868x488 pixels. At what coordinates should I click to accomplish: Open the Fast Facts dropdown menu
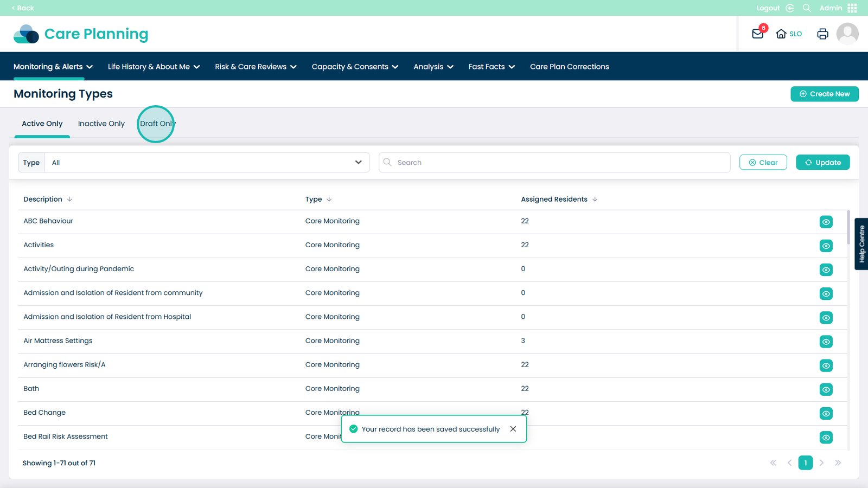tap(492, 67)
